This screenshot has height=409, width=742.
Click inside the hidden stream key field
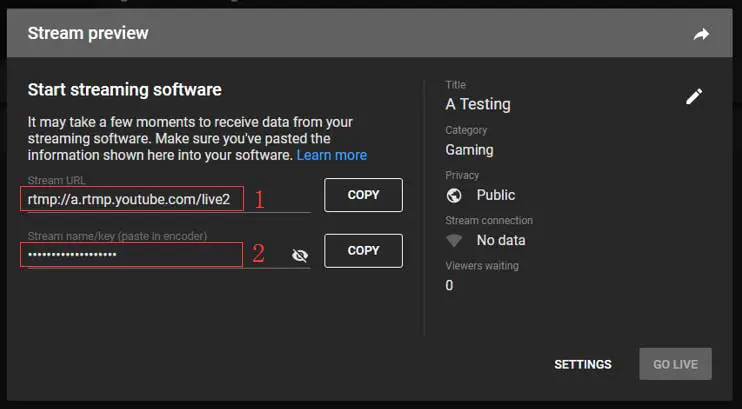(132, 255)
